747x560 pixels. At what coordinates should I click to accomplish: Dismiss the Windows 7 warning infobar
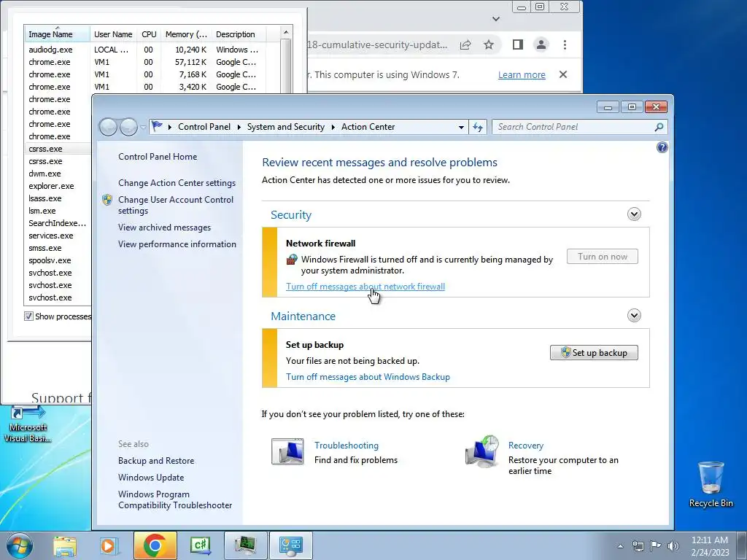tap(563, 74)
